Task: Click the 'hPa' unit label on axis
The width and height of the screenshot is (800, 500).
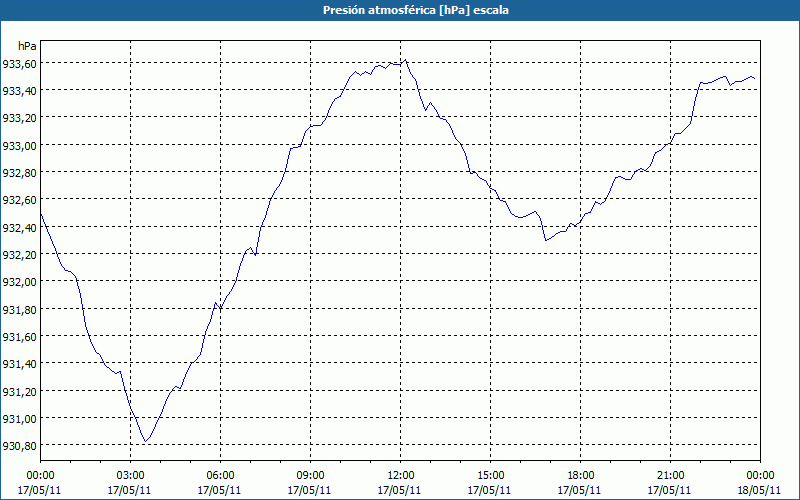Action: [27, 46]
